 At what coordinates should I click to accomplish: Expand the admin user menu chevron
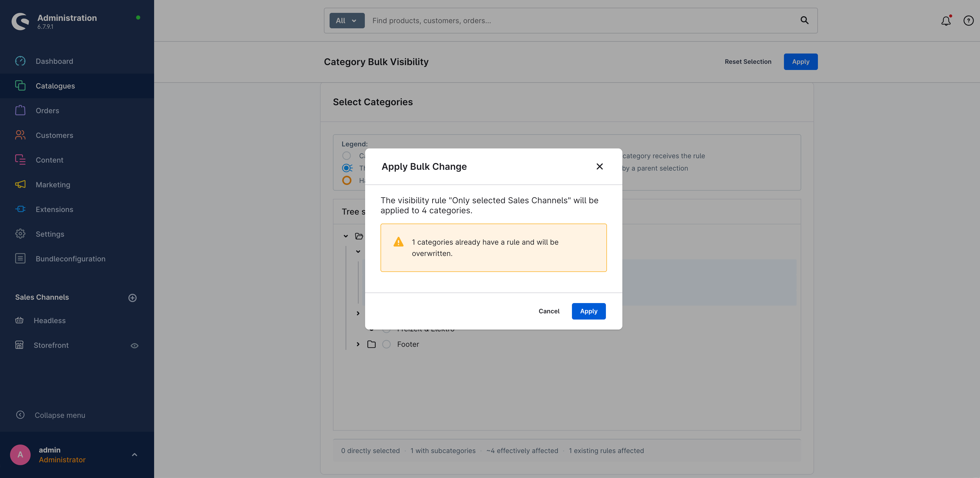tap(134, 455)
